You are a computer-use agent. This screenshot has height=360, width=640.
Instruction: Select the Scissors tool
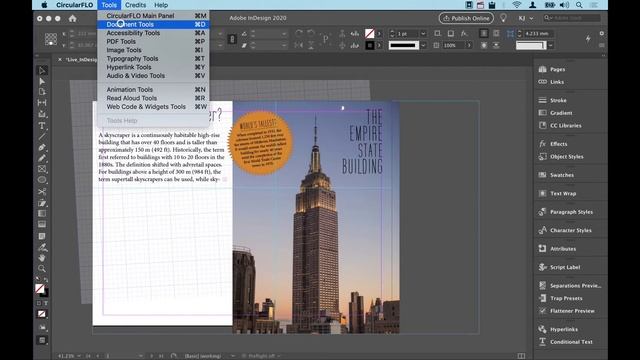[x=42, y=191]
